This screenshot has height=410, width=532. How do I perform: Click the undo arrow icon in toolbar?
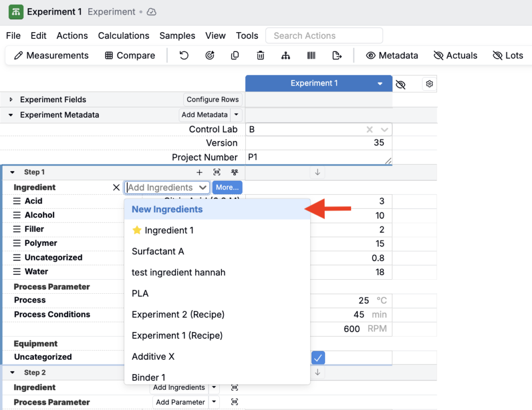coord(184,56)
